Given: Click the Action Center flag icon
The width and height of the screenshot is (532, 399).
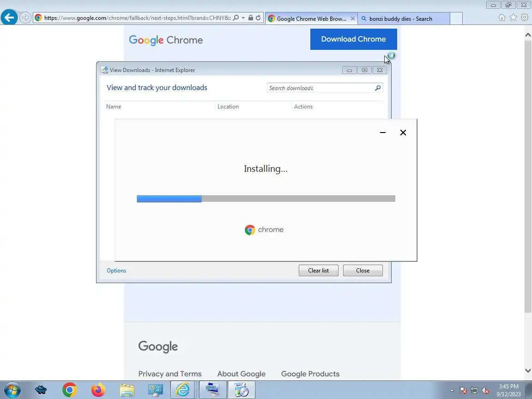Looking at the screenshot, I should (x=463, y=391).
